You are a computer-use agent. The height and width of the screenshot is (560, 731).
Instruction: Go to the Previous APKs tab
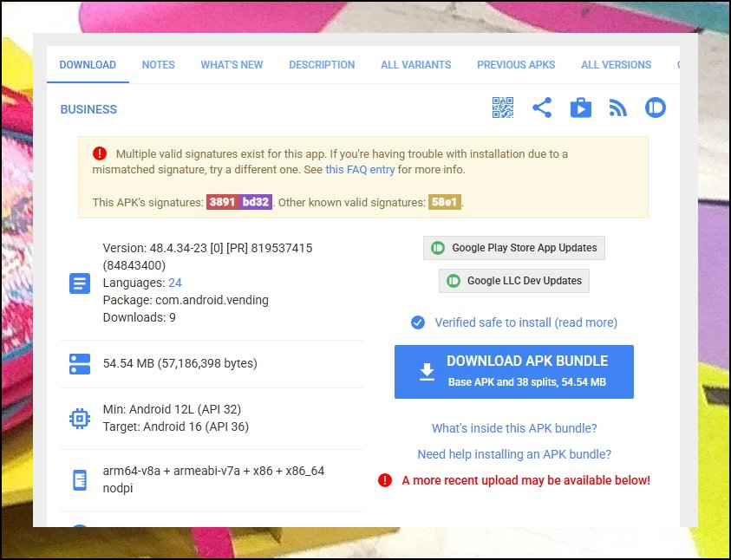[x=516, y=65]
